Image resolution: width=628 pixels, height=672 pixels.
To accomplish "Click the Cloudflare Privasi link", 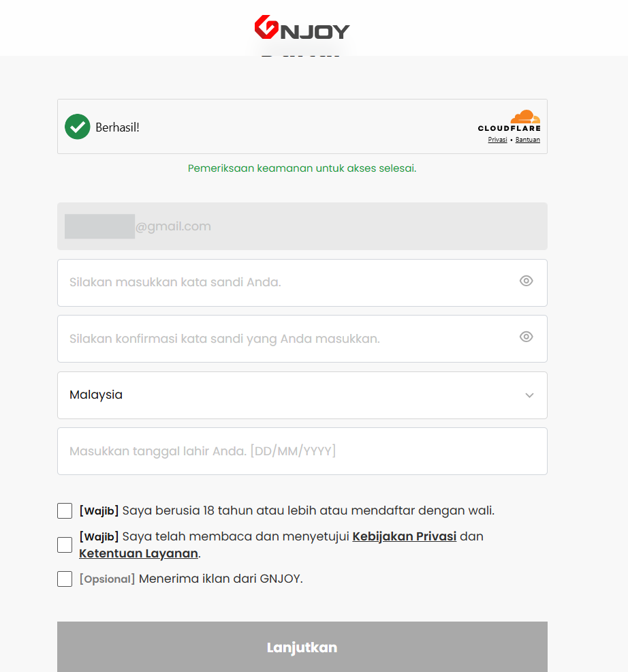I will pos(497,140).
